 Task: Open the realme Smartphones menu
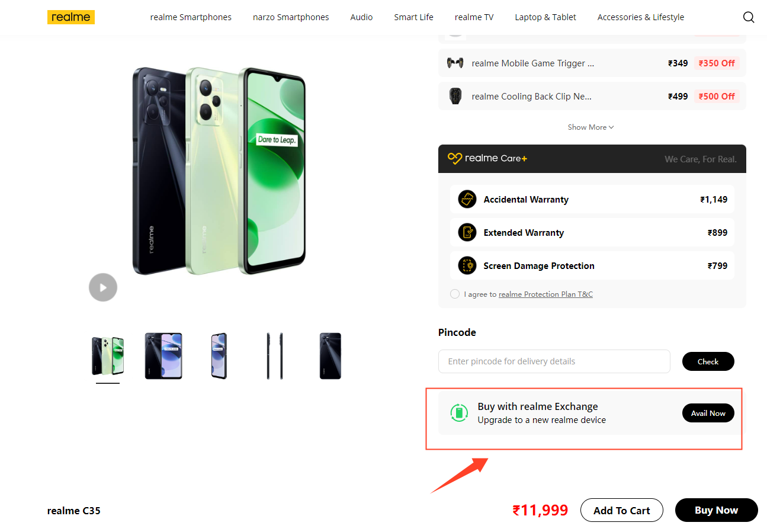point(191,17)
